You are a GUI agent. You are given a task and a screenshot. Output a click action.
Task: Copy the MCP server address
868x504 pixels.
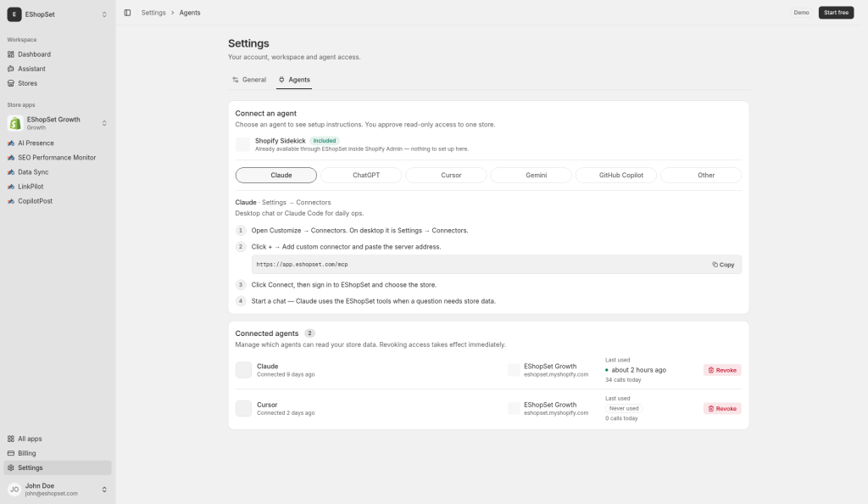723,265
